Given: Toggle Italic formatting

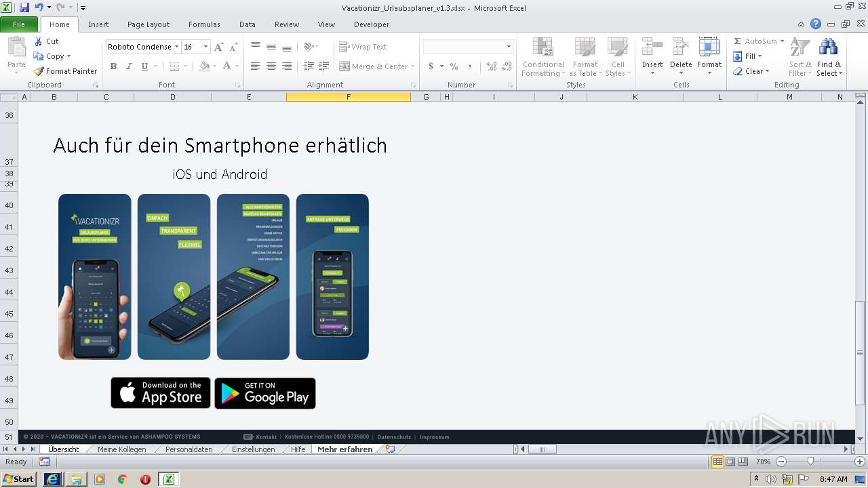Looking at the screenshot, I should tap(129, 66).
